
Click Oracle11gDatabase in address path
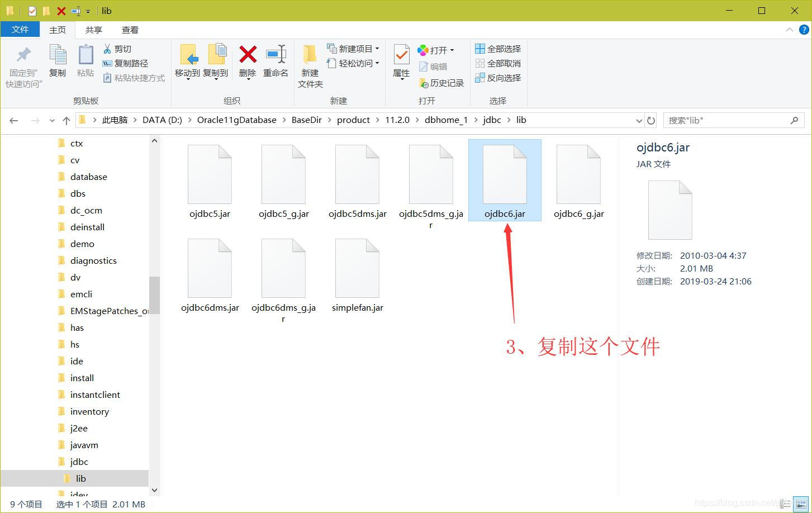(x=236, y=120)
